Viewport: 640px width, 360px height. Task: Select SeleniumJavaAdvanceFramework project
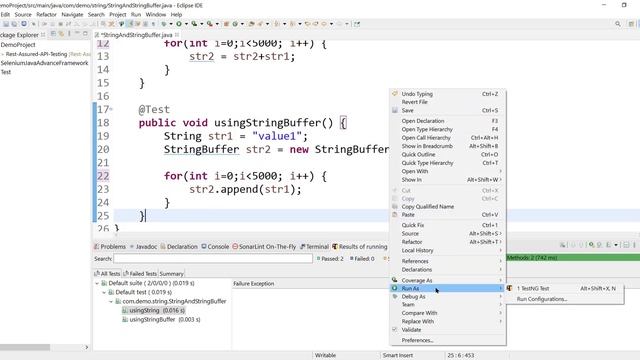tap(44, 63)
